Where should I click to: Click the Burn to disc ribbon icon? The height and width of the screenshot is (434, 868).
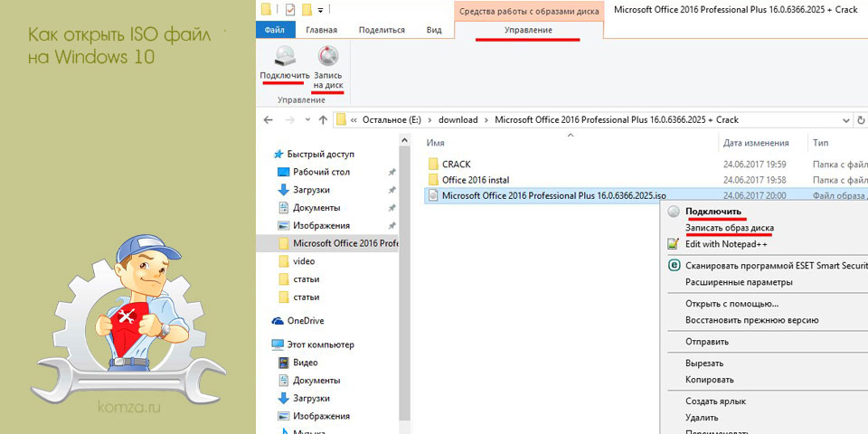tap(327, 56)
